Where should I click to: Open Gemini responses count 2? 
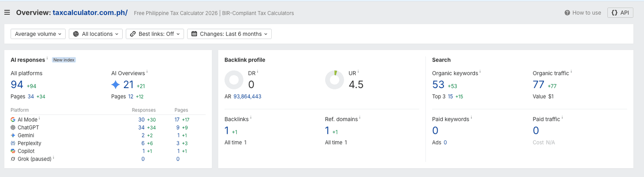(x=143, y=136)
